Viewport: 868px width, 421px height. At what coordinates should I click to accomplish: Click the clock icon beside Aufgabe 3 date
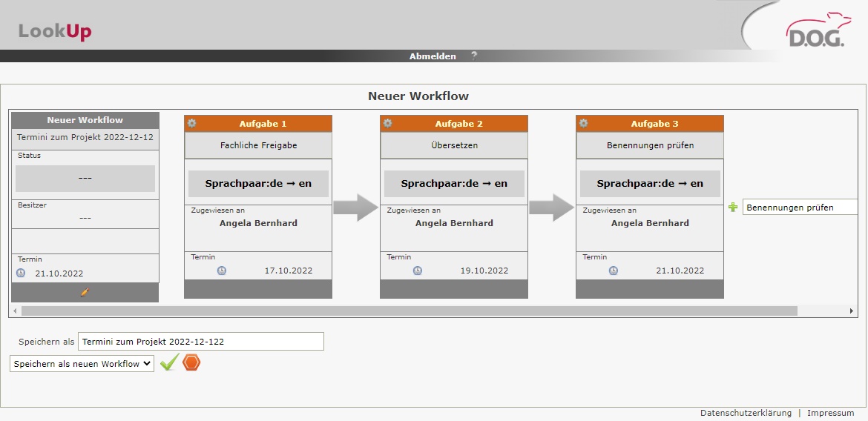point(614,271)
